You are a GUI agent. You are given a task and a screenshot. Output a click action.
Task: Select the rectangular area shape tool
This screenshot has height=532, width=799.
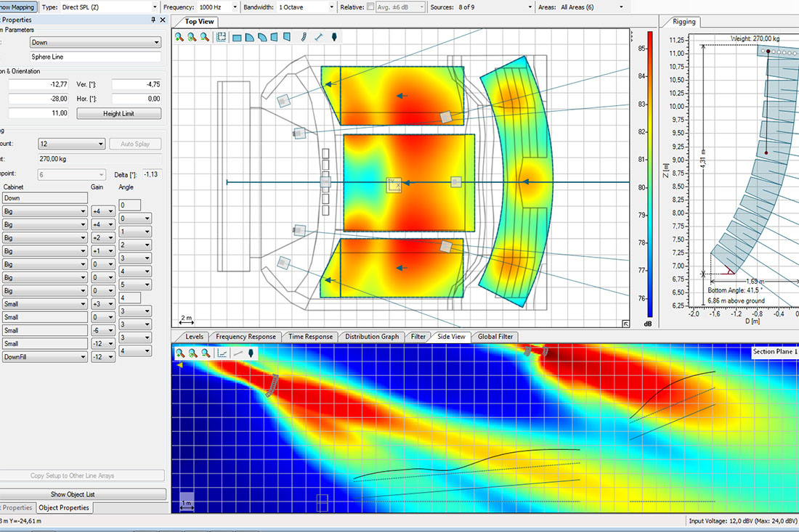(237, 37)
